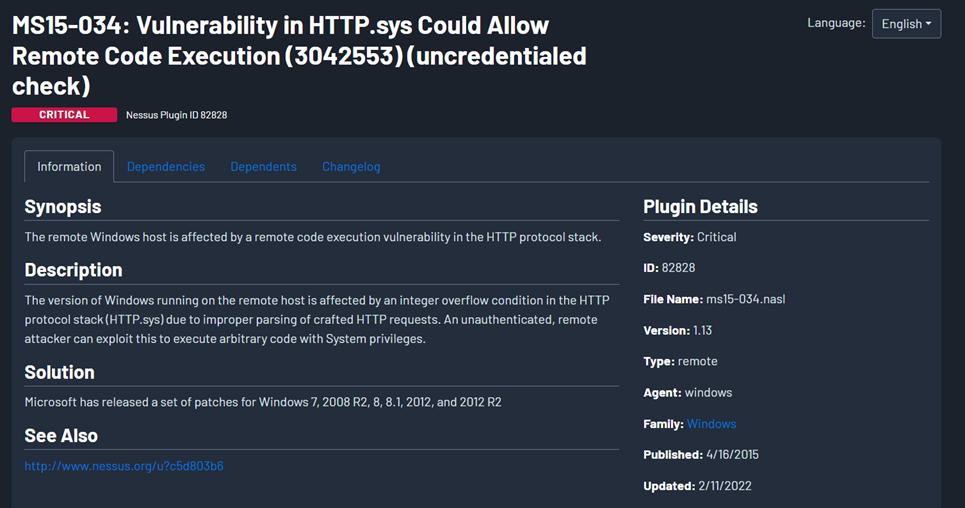Open the Changelog tab

pyautogui.click(x=351, y=166)
